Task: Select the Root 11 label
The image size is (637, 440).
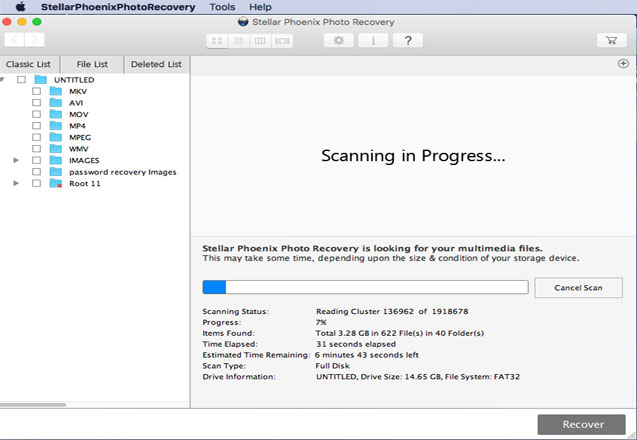Action: click(x=84, y=184)
